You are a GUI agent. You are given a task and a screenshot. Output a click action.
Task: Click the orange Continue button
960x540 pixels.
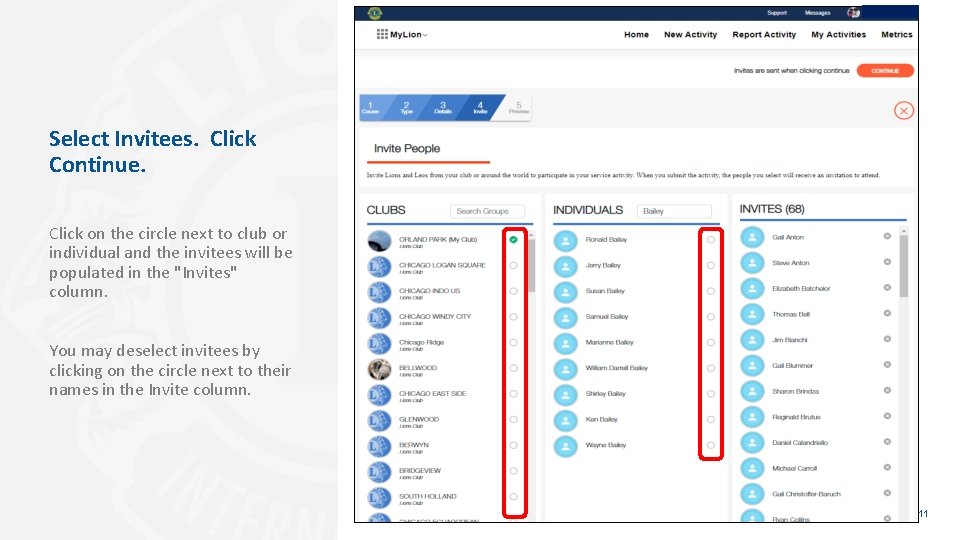[x=885, y=71]
